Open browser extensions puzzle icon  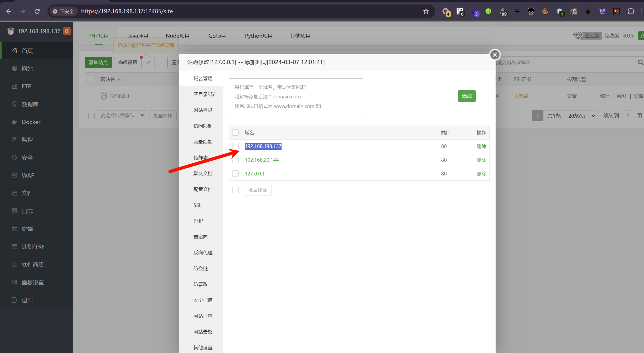[x=631, y=11]
